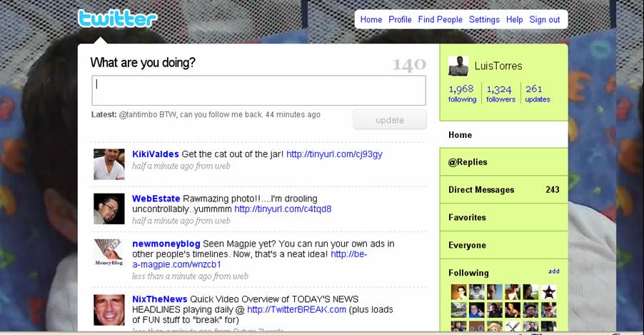This screenshot has height=335, width=644.
Task: Open @Replies tab
Action: [503, 162]
